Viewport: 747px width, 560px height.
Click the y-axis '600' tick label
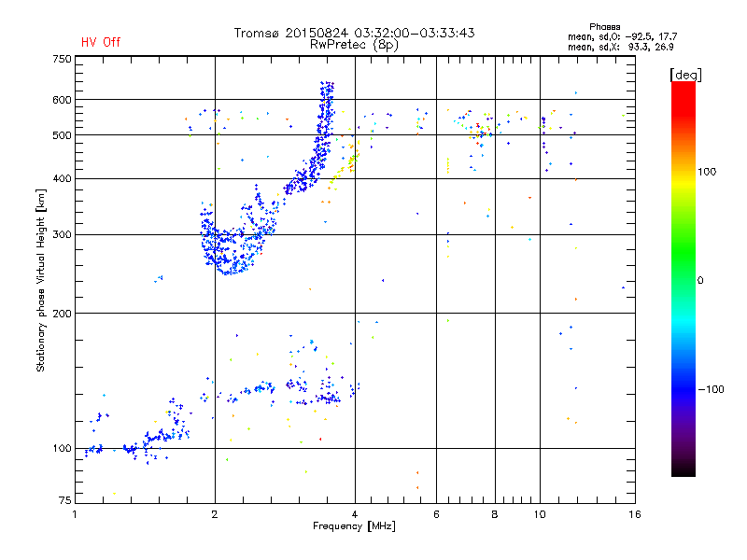click(62, 100)
